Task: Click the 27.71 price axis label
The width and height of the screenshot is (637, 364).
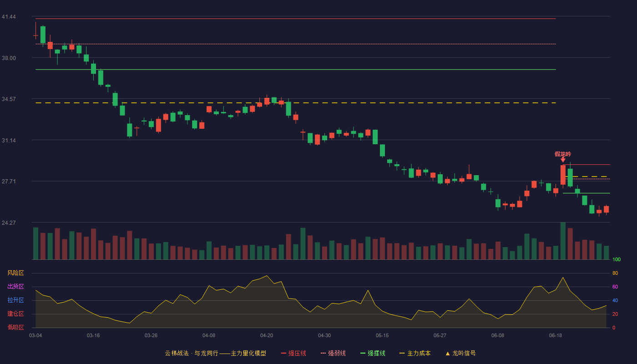Action: tap(9, 182)
